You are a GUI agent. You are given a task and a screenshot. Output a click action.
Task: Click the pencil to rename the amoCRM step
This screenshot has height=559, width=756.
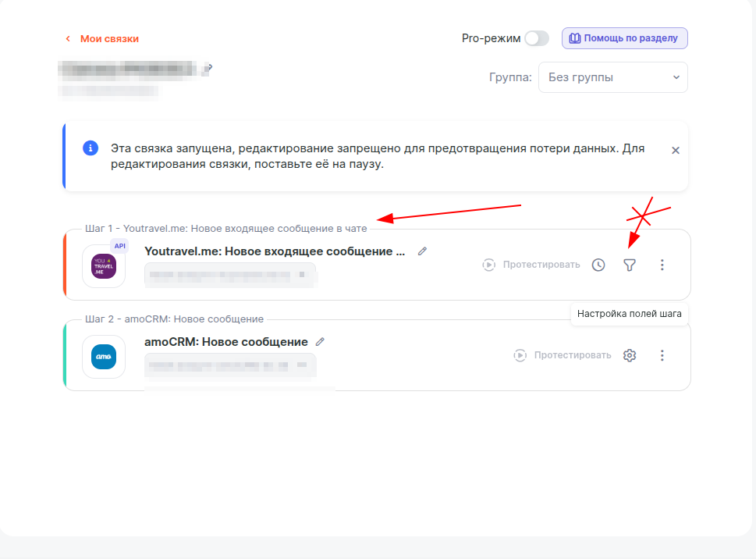click(320, 341)
